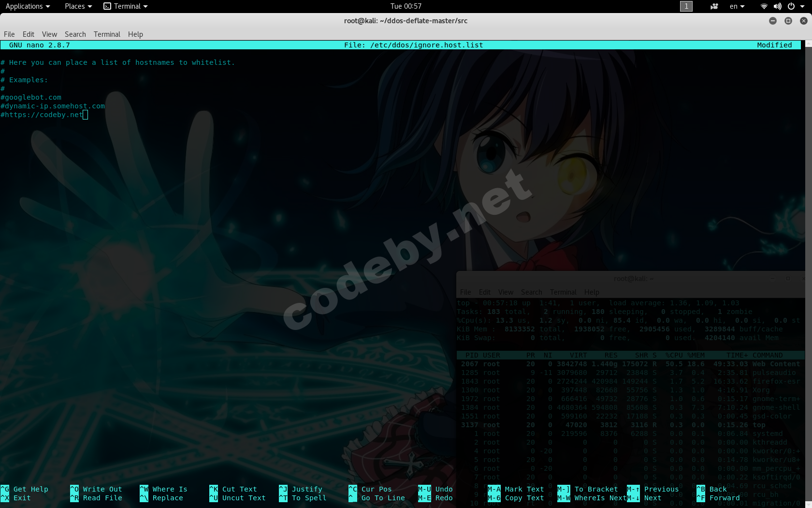The width and height of the screenshot is (812, 508).
Task: Place cursor on the #https://codeby.net line
Action: click(42, 115)
